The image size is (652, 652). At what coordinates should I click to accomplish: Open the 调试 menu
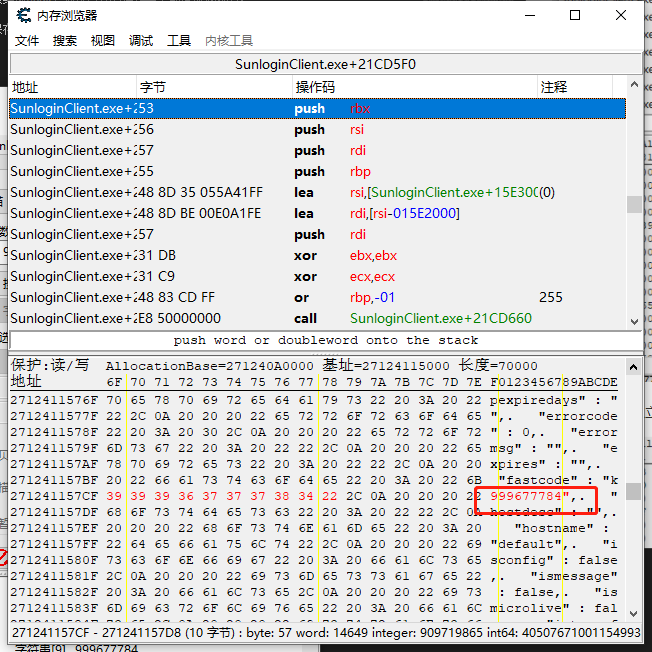(141, 41)
